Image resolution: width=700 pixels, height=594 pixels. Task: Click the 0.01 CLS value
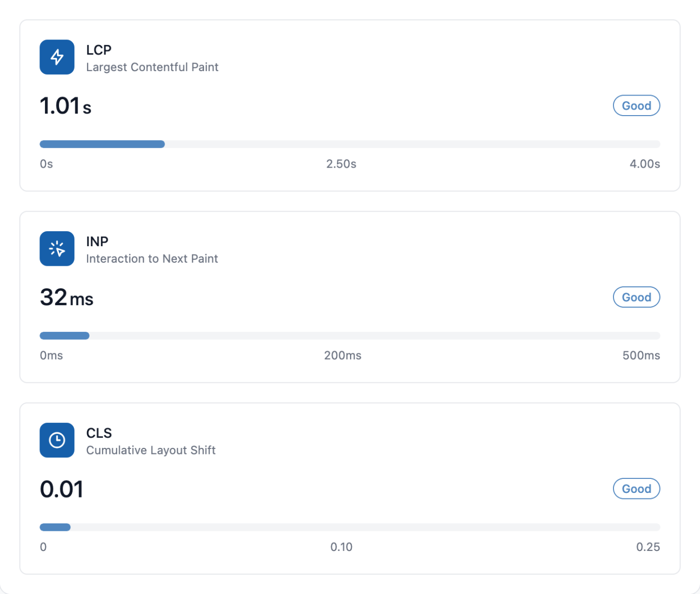click(61, 489)
